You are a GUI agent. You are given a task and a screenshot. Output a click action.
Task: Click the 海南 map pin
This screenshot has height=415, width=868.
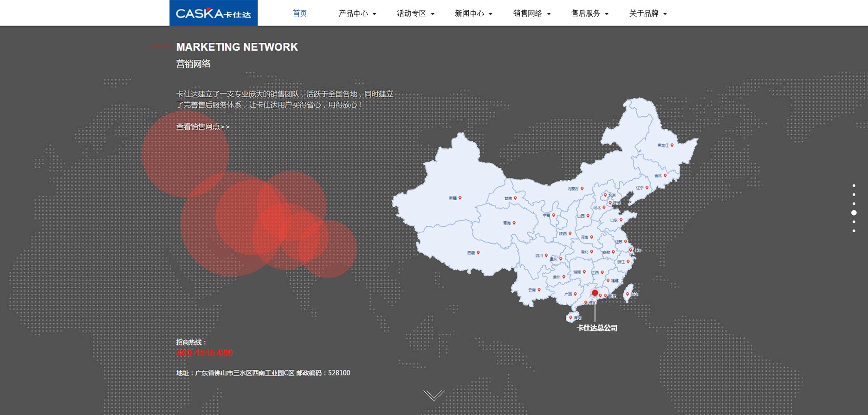570,318
